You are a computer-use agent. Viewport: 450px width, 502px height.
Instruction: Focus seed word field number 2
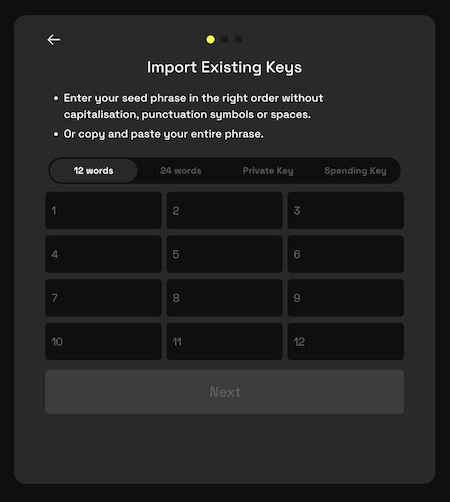pyautogui.click(x=225, y=210)
